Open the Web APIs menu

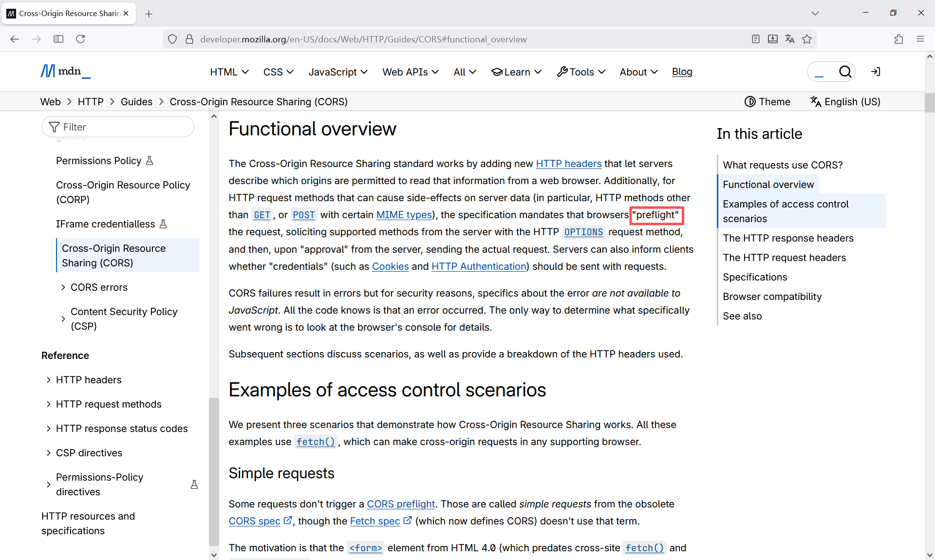point(410,72)
